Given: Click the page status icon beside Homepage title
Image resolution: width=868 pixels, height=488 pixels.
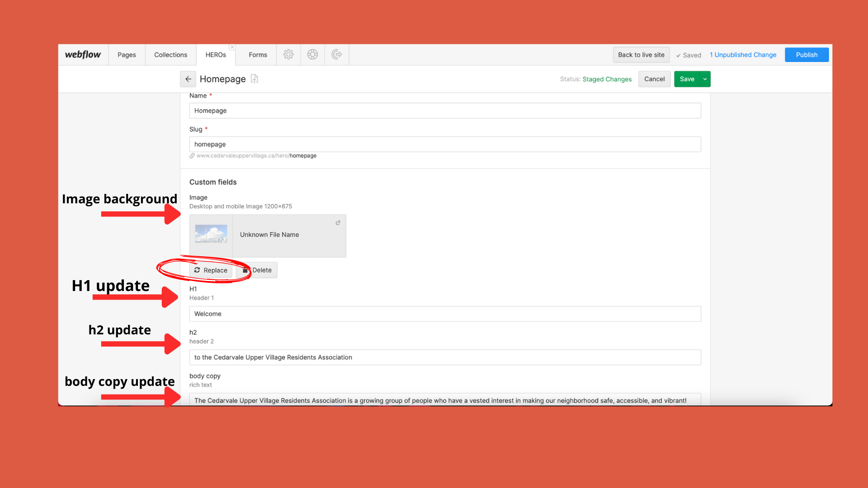Looking at the screenshot, I should (x=255, y=79).
